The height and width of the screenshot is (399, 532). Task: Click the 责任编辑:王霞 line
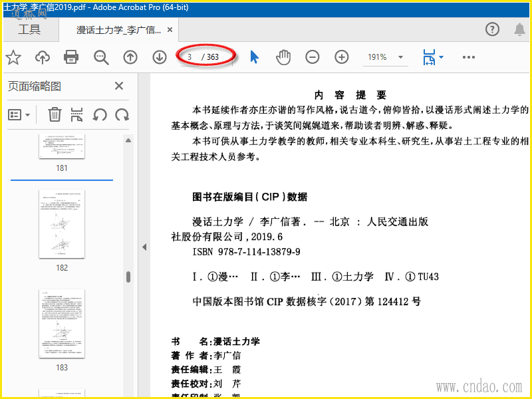pyautogui.click(x=206, y=370)
